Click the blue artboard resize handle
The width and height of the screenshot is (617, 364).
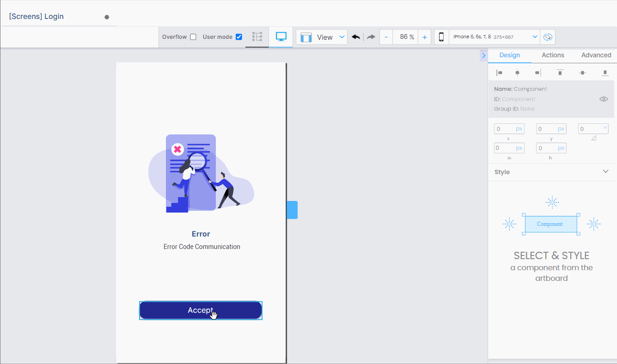point(292,210)
